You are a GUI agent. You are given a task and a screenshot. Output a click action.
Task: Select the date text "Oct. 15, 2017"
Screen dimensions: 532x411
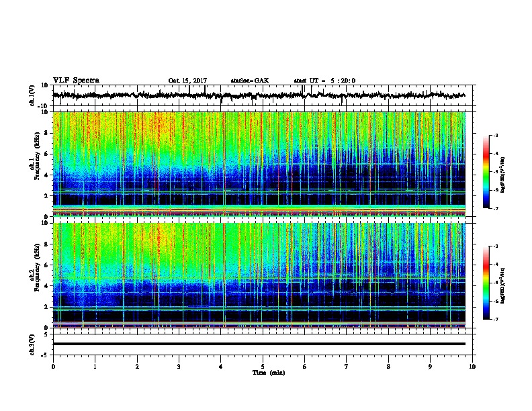[x=187, y=81]
